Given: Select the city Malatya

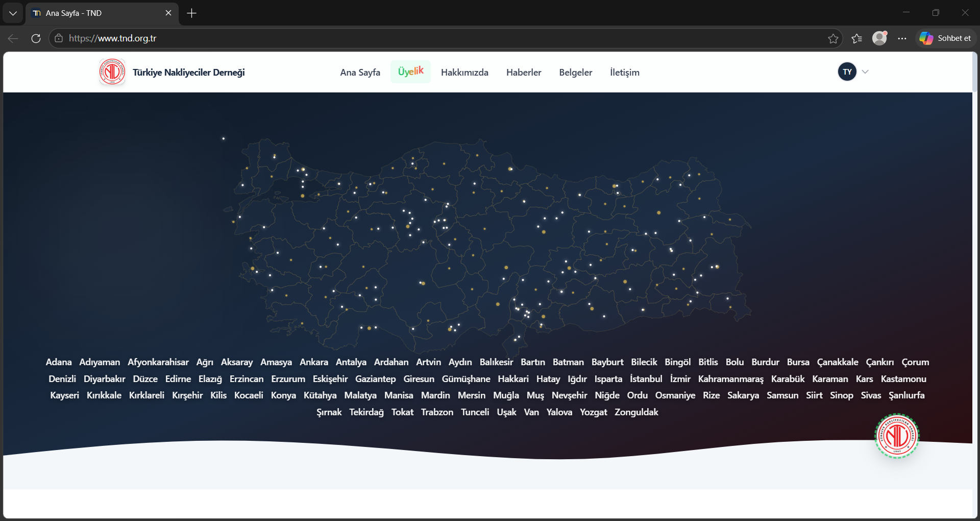Looking at the screenshot, I should 360,395.
